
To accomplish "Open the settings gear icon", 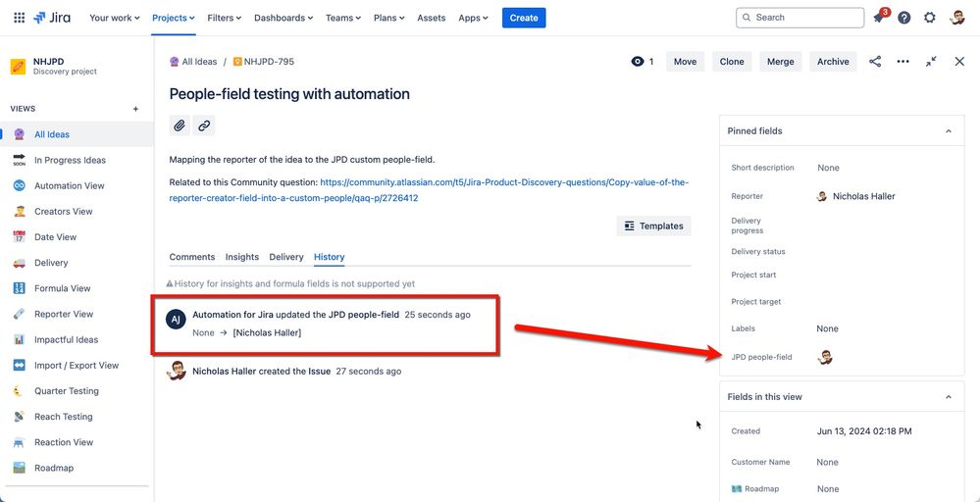I will [929, 18].
